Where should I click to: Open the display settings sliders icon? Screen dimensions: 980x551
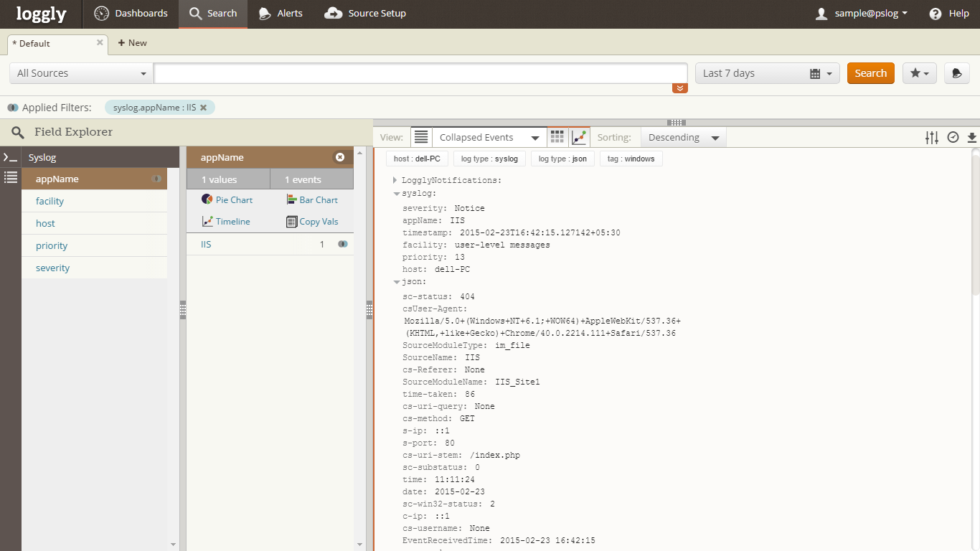[x=932, y=137]
